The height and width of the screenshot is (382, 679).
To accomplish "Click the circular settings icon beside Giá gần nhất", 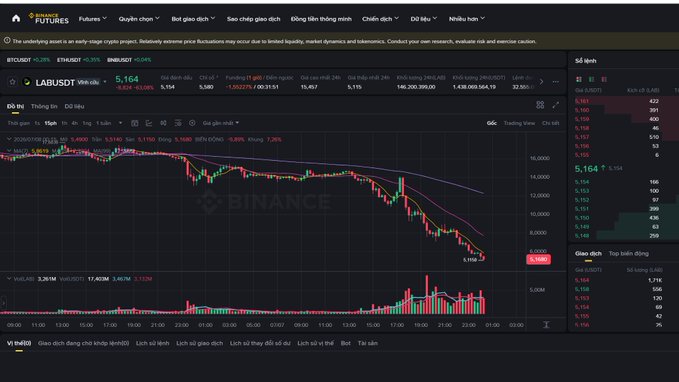I will 192,123.
